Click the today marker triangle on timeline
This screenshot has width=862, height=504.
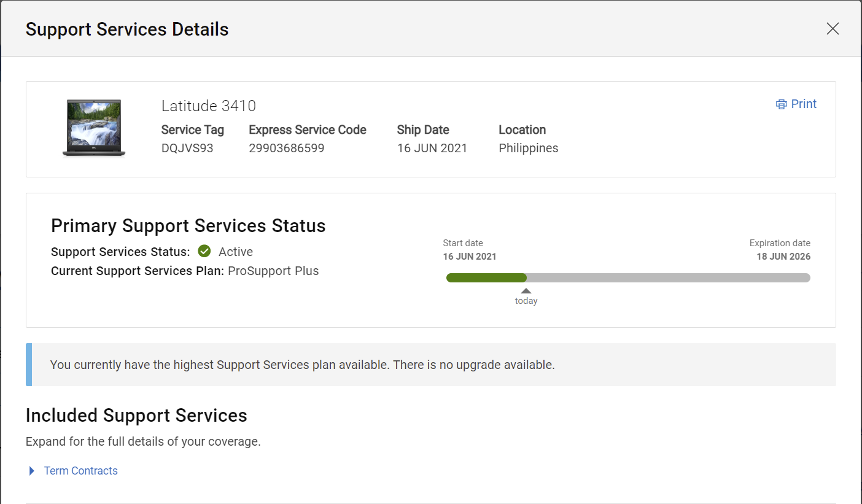coord(526,291)
